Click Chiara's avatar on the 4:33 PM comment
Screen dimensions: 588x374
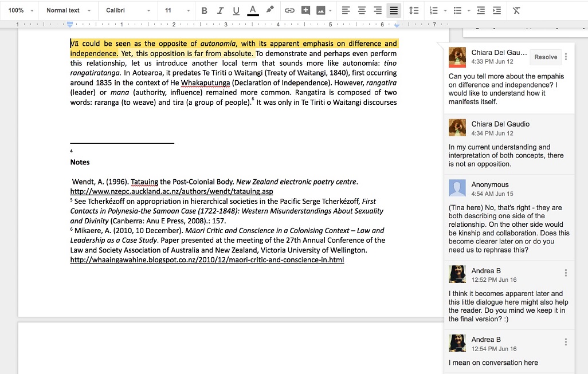pyautogui.click(x=457, y=57)
